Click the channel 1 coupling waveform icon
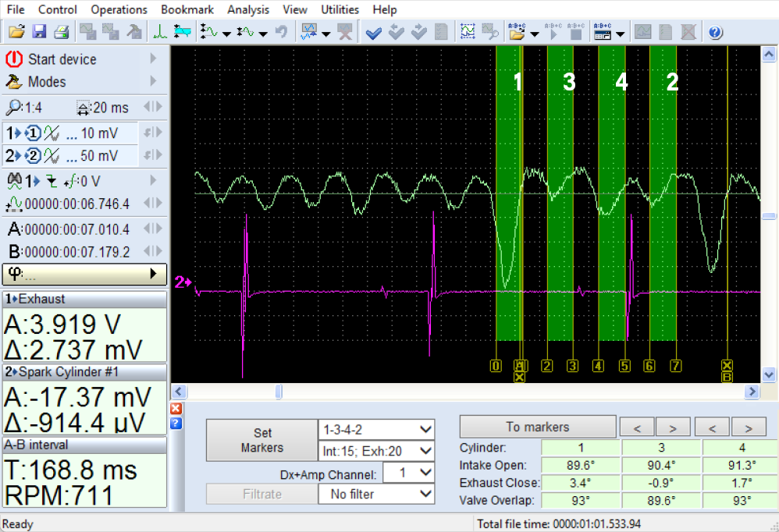 (x=52, y=133)
